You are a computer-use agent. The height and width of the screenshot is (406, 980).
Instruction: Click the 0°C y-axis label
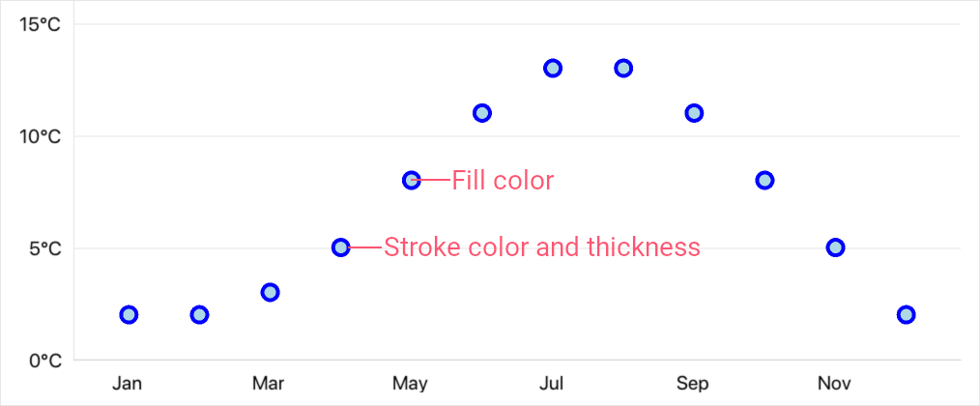tap(45, 361)
